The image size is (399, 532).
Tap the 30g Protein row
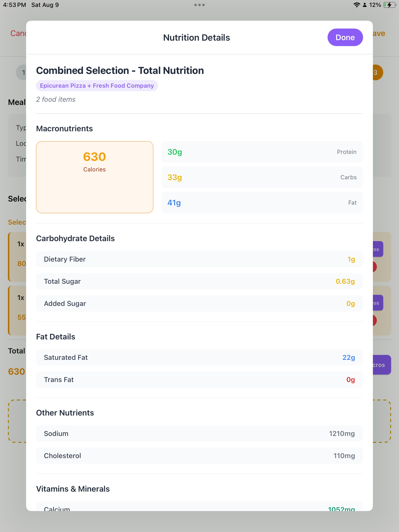click(262, 152)
